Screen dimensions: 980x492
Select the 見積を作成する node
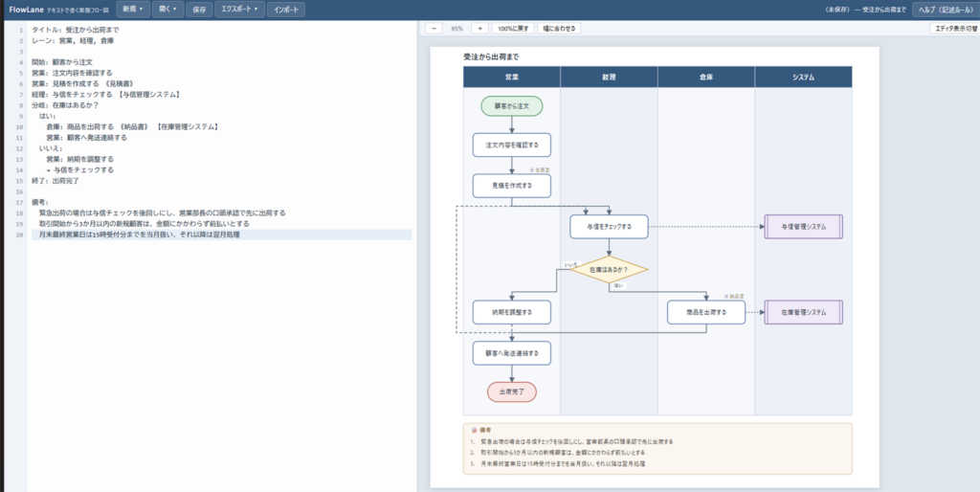click(512, 186)
